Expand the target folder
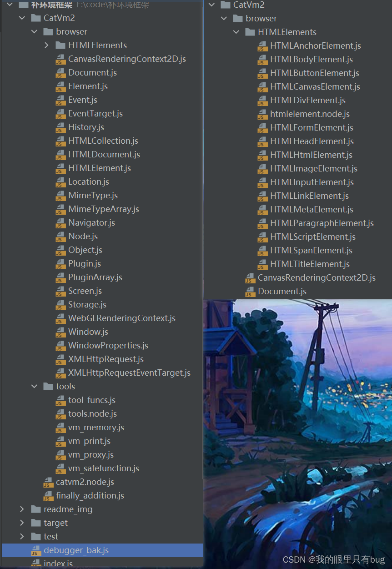 click(x=22, y=523)
